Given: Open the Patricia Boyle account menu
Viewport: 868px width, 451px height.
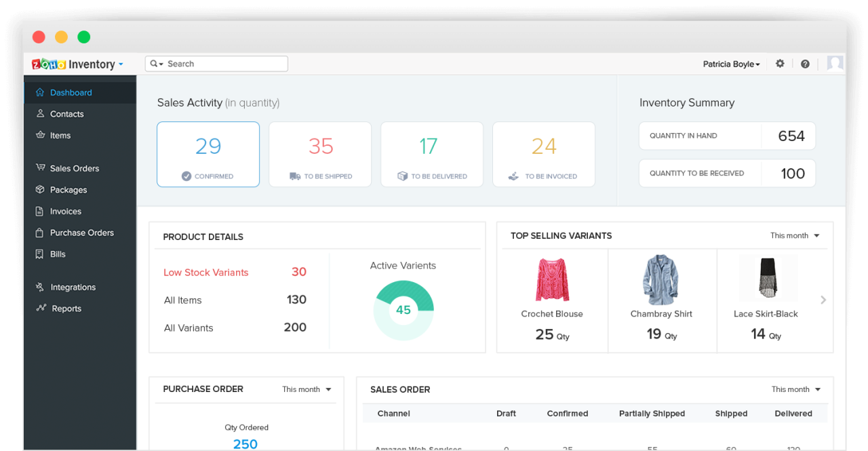Looking at the screenshot, I should 731,64.
